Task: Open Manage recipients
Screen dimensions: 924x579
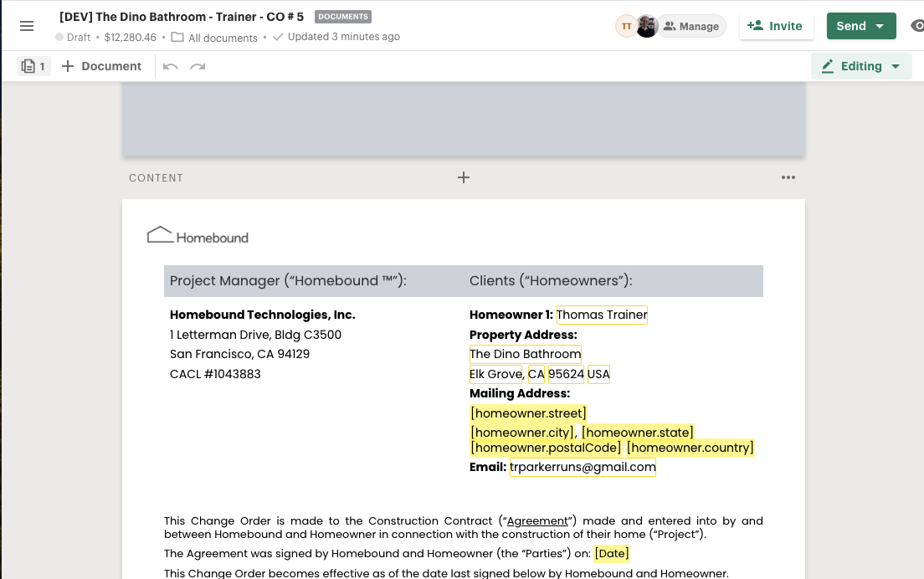Action: coord(692,26)
